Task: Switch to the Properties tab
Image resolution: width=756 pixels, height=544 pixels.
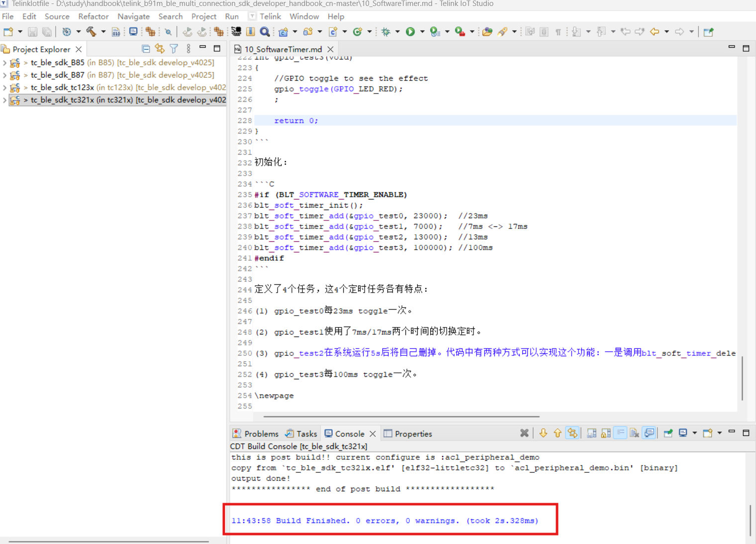Action: point(408,434)
